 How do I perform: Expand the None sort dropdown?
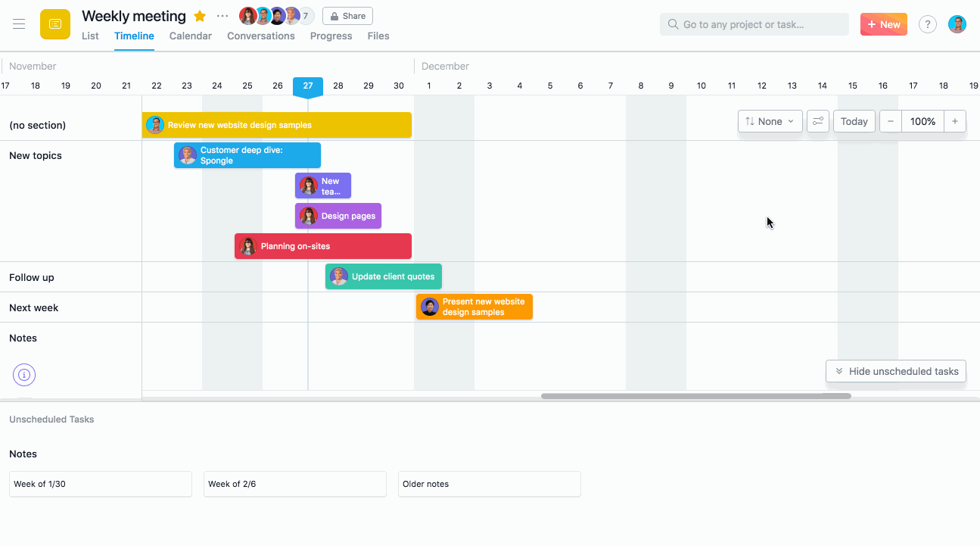click(x=770, y=121)
